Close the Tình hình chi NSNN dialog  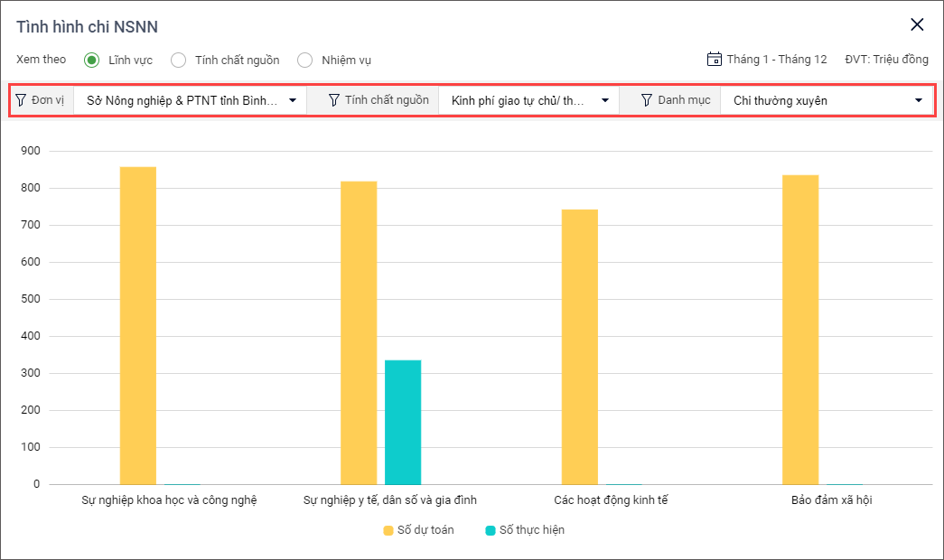tap(917, 25)
